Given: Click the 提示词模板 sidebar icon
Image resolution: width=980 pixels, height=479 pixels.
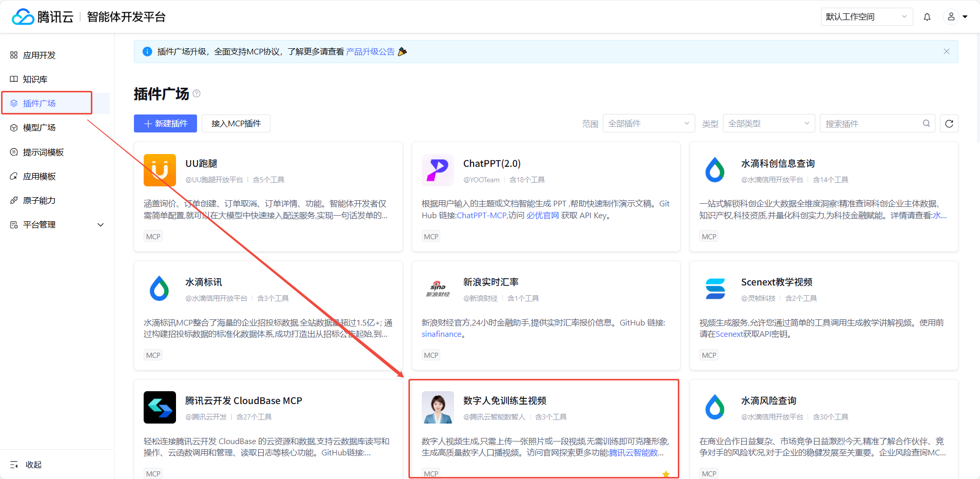Looking at the screenshot, I should coord(14,152).
